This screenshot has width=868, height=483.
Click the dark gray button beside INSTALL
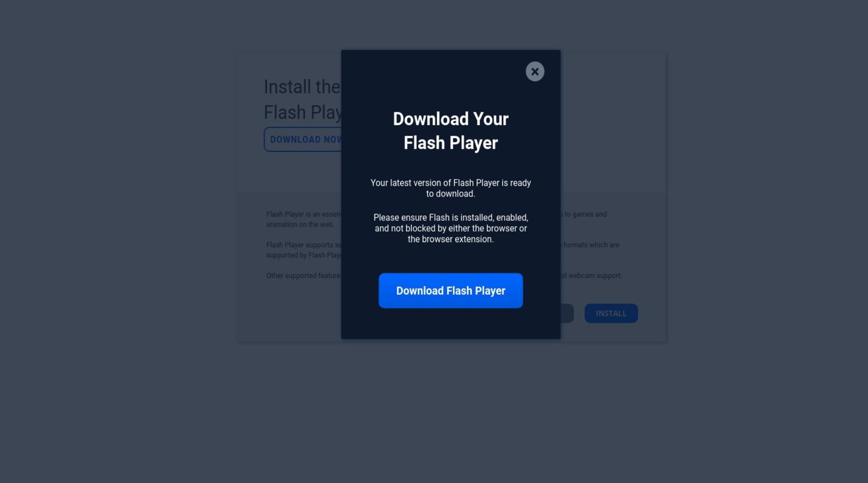pyautogui.click(x=567, y=313)
